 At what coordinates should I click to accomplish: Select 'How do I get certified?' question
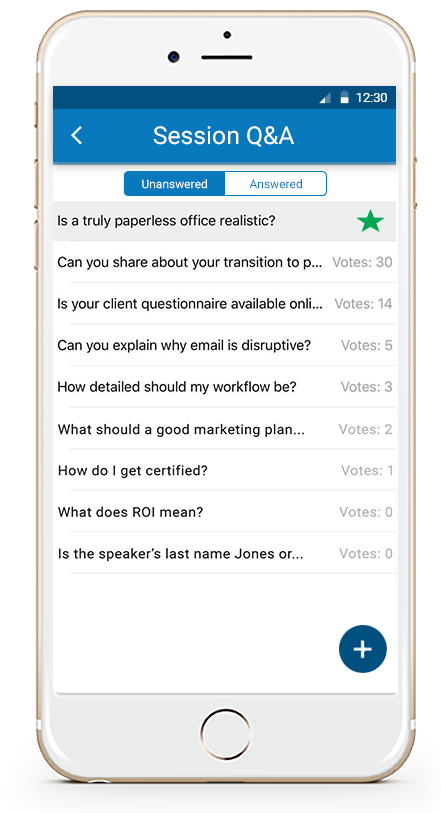224,471
